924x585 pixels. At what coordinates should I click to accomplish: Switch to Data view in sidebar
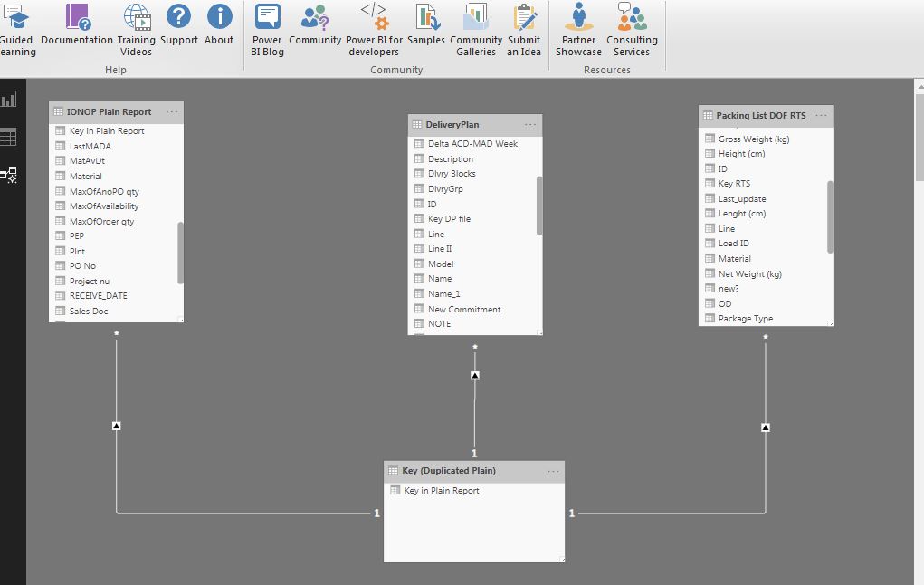pyautogui.click(x=9, y=138)
